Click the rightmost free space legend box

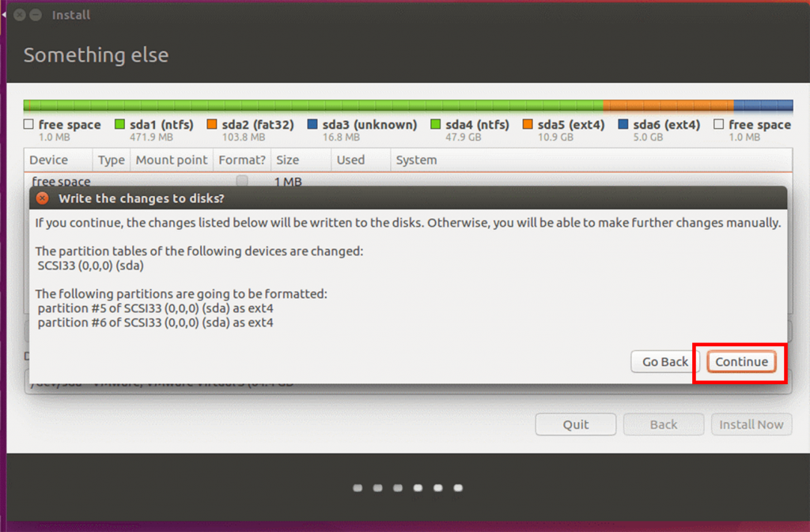coord(719,124)
